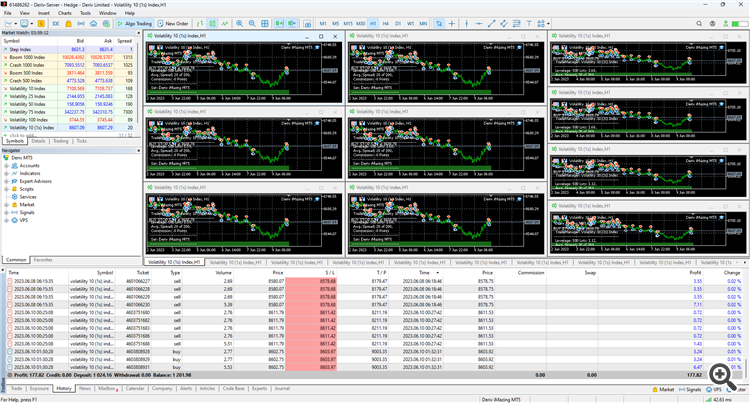Switch chart to bar chart view
The width and height of the screenshot is (750, 403).
click(199, 23)
